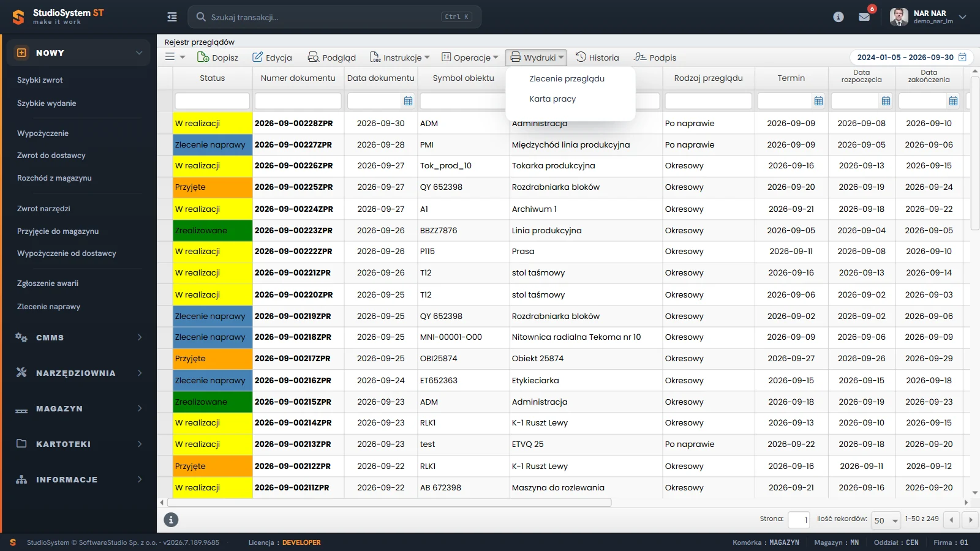The height and width of the screenshot is (551, 980).
Task: Open the user account dropdown chevron
Action: click(963, 17)
